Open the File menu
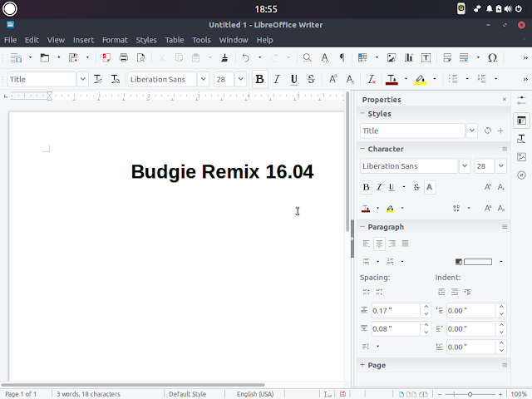Viewport: 532px width, 399px height. [10, 40]
